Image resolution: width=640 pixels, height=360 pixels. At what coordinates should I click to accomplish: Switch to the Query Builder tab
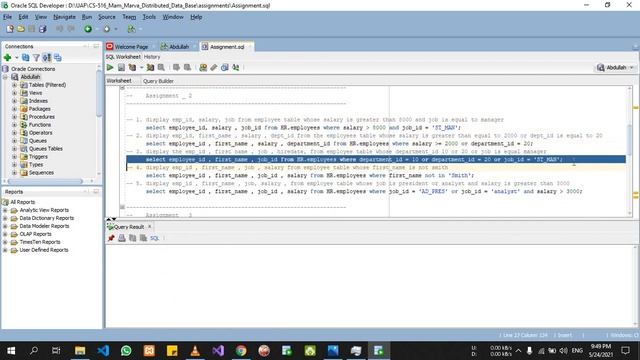(x=158, y=81)
